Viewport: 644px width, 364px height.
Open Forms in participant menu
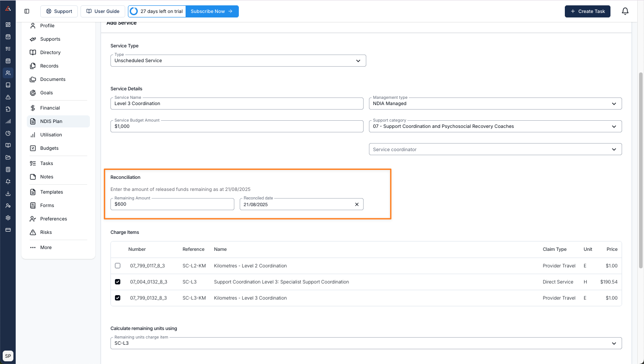pos(58,205)
